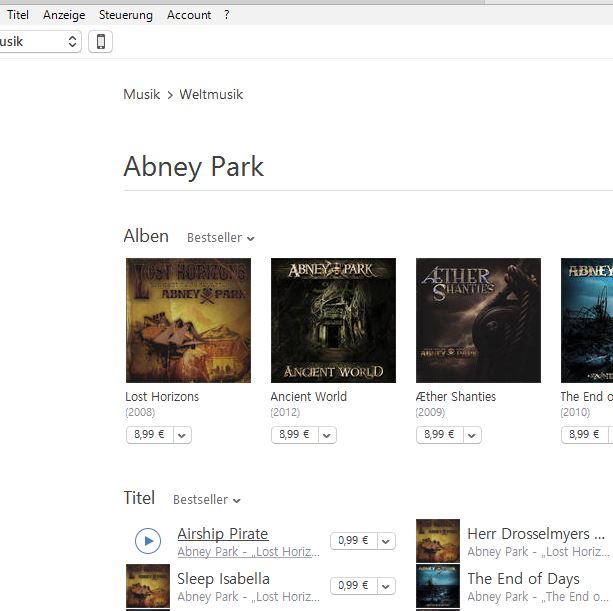This screenshot has height=611, width=613.
Task: Expand purchase options for Lost Horizons album
Action: coord(182,435)
